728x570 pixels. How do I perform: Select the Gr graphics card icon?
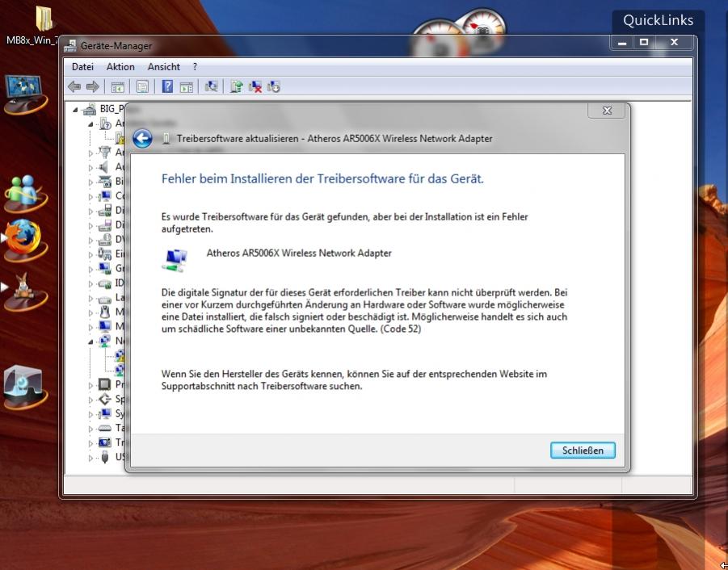click(105, 268)
